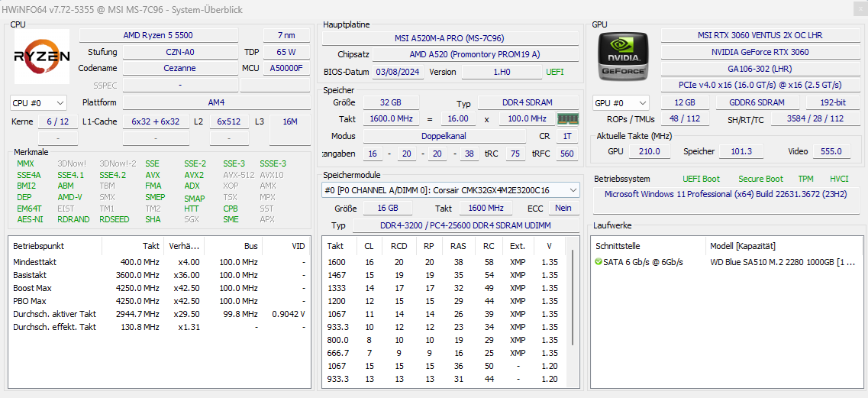Viewport: 868px width, 398px height.
Task: Click the NVIDIA GeForce logo
Action: [624, 57]
